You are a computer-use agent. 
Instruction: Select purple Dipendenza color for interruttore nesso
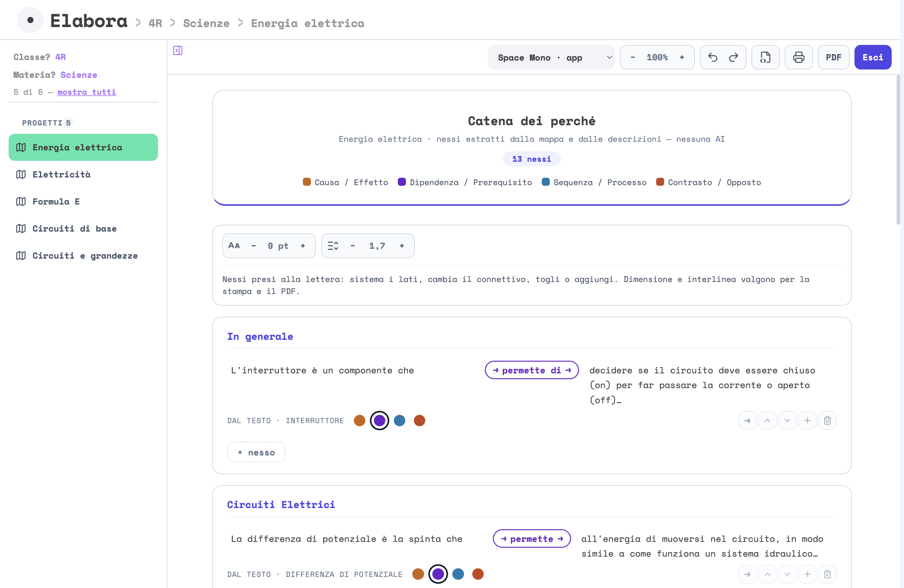pos(379,420)
